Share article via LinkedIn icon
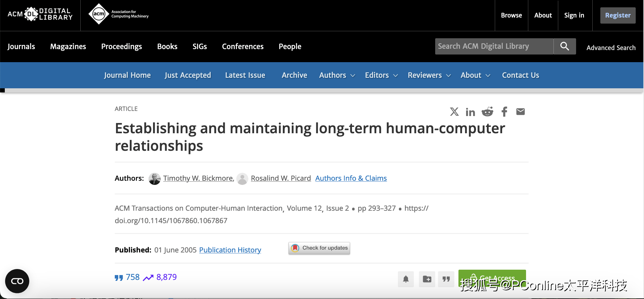The width and height of the screenshot is (644, 299). 470,112
